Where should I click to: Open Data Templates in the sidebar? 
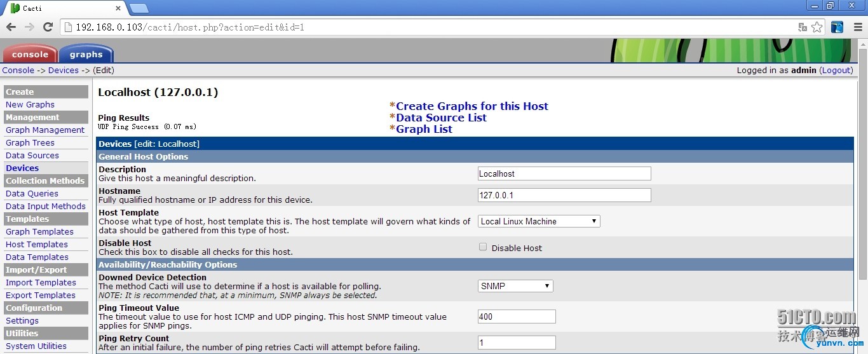coord(37,257)
